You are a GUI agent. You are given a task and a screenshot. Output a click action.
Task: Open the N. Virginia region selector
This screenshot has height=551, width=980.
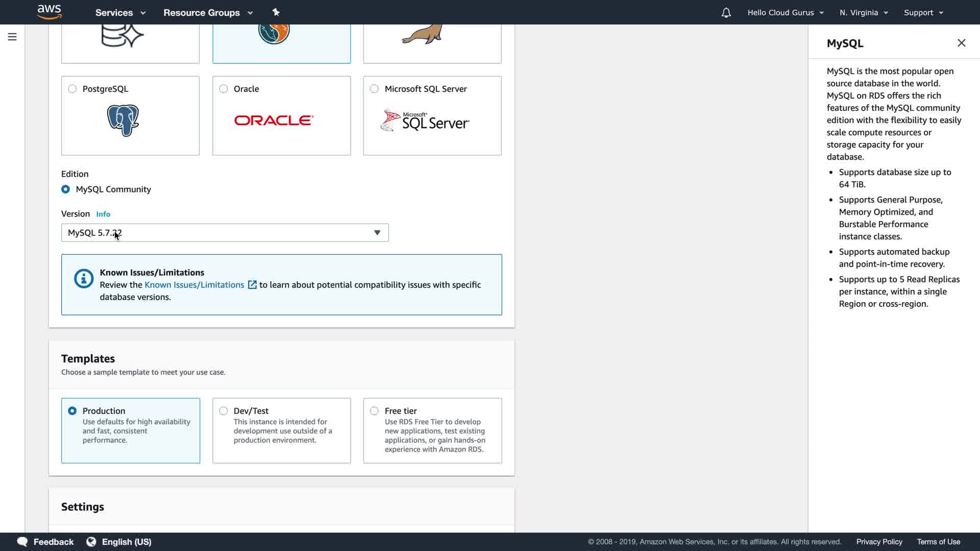click(864, 13)
